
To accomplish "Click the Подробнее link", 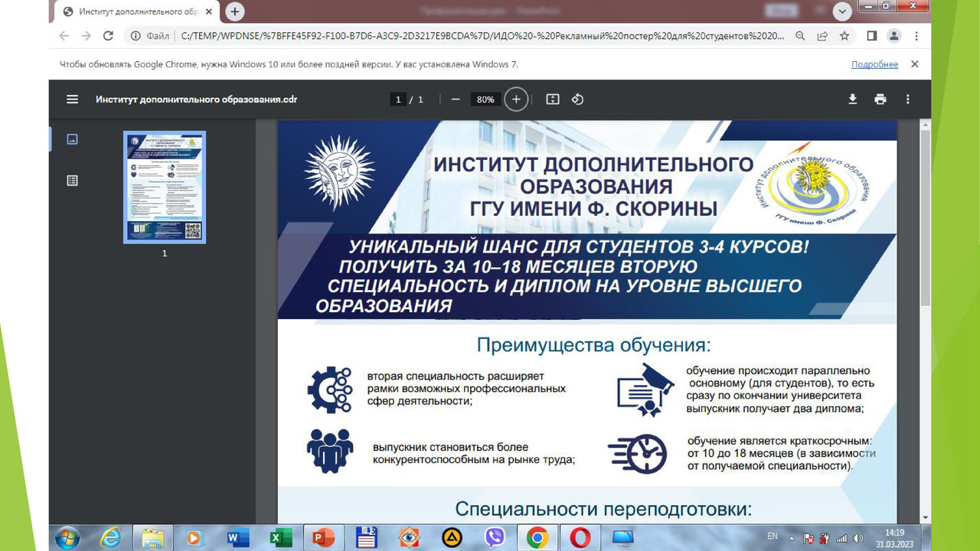I will click(874, 64).
